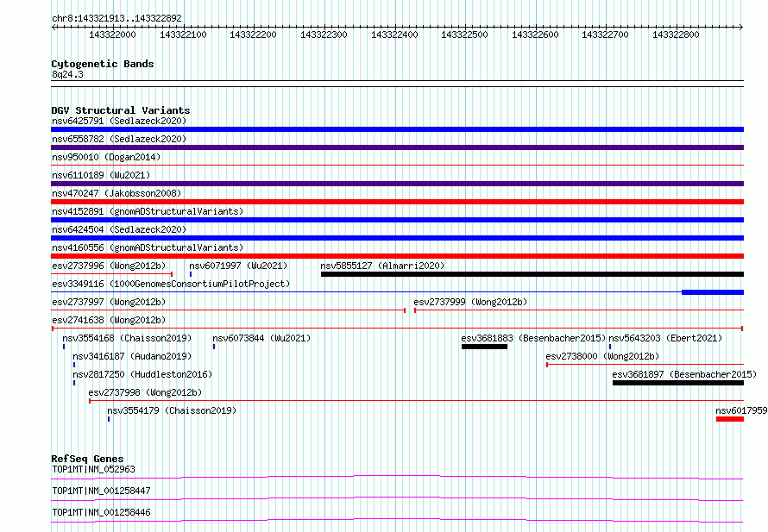Click nsv6071997 (Wu2021) label
Viewport: 768px width, 532px height.
point(238,266)
